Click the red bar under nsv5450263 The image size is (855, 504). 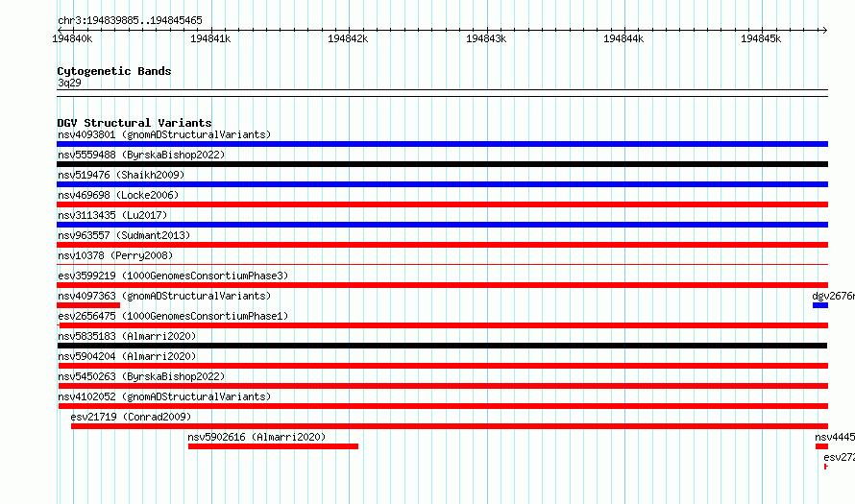click(443, 386)
